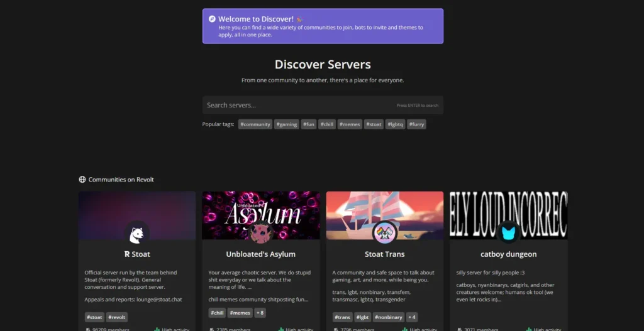Click #chill tag on Unbloated's Asylum card

click(217, 313)
